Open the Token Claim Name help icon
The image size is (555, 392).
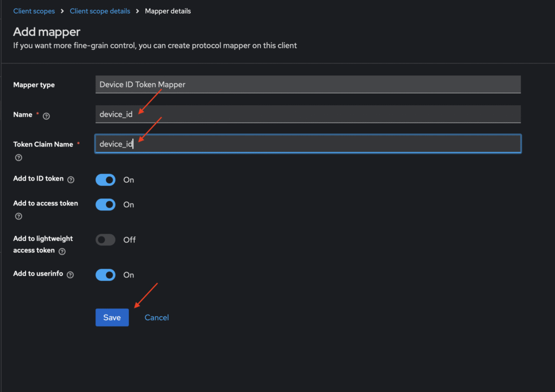[x=18, y=158]
